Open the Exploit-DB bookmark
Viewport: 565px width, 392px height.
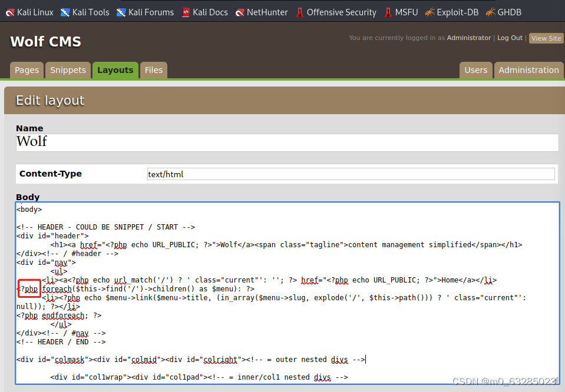point(452,12)
